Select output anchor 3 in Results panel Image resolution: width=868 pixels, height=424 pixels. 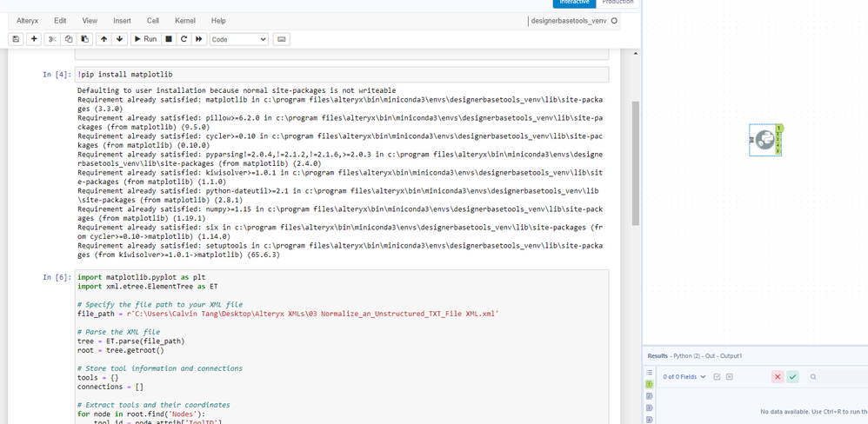[650, 408]
